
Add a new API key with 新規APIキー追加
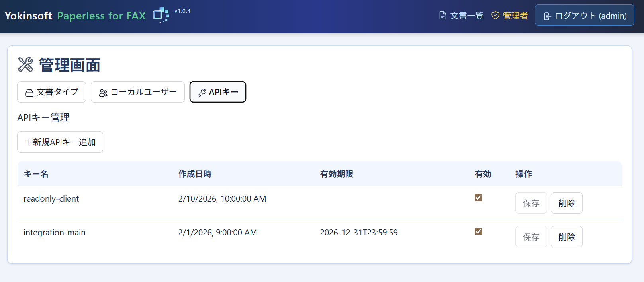[60, 142]
